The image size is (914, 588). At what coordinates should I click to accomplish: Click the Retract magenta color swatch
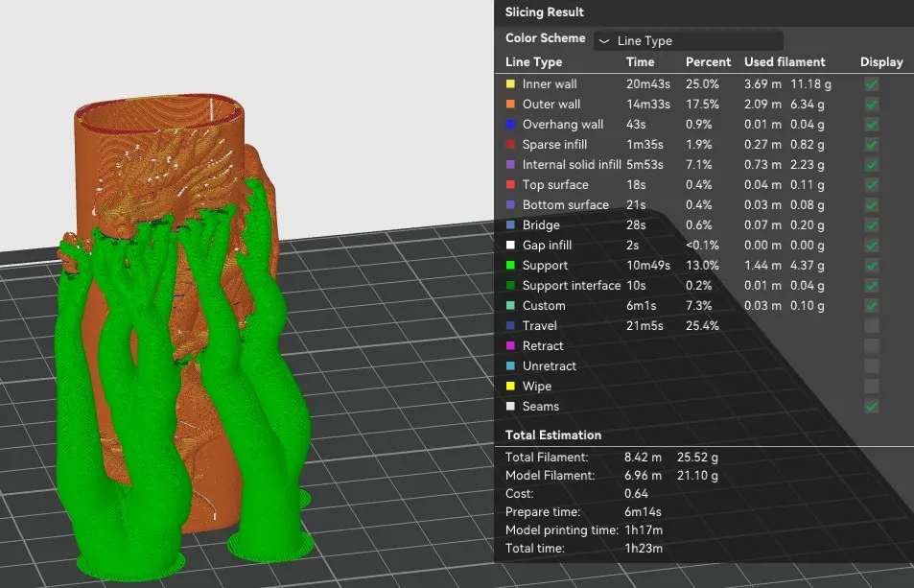(x=510, y=346)
